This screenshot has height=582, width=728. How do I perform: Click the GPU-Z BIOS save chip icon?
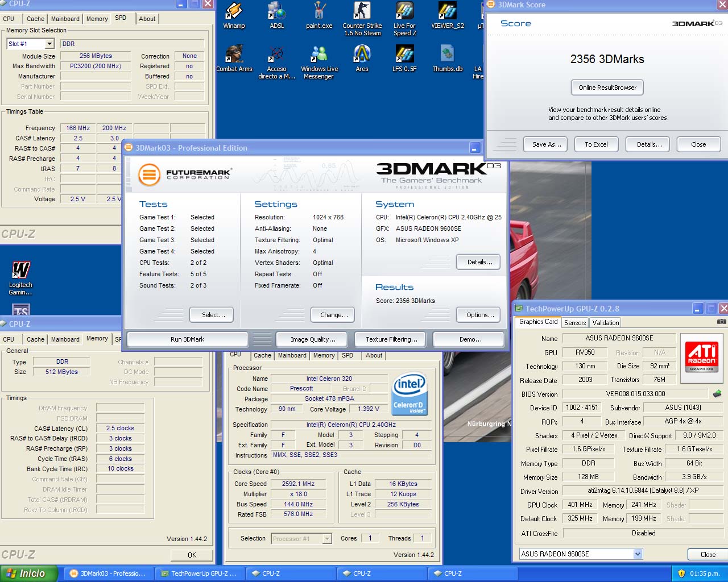coord(717,393)
